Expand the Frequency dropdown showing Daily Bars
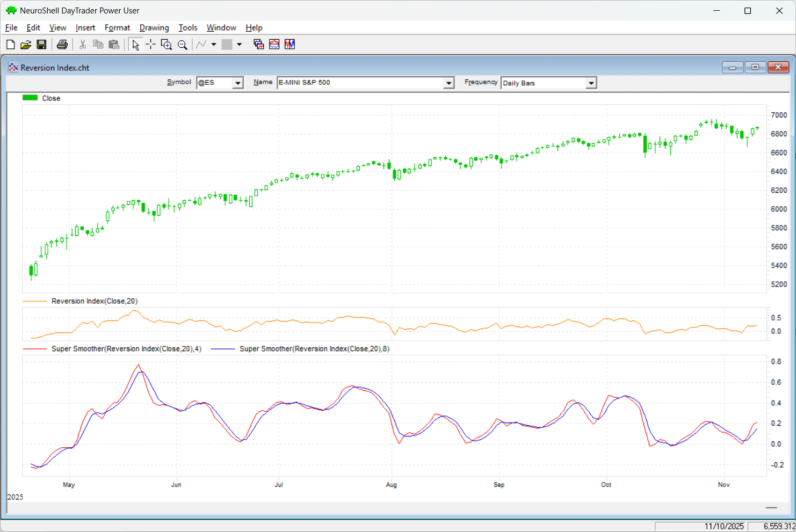Image resolution: width=796 pixels, height=532 pixels. tap(591, 83)
